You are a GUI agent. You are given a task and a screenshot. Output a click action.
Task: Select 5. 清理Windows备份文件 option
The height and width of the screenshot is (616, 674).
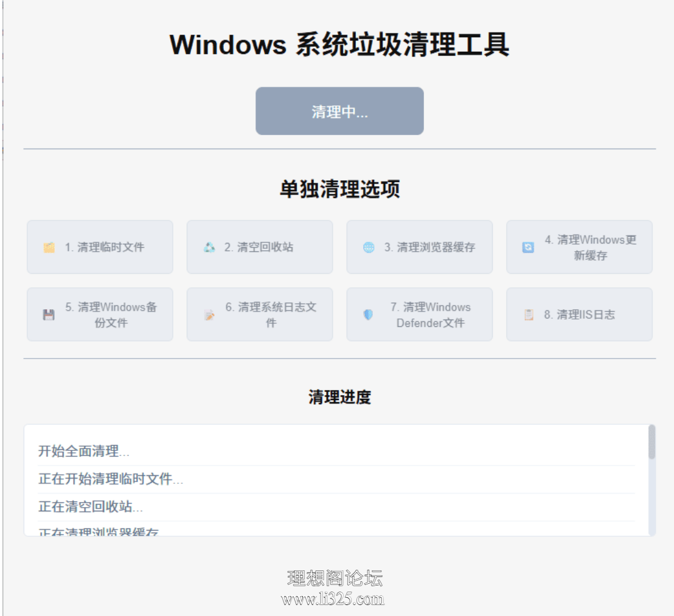(x=100, y=315)
